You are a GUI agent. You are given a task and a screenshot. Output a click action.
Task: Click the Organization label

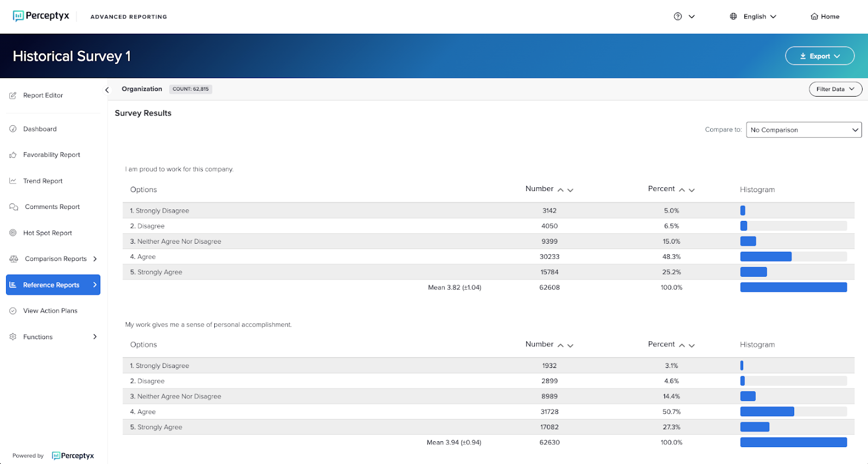(142, 89)
